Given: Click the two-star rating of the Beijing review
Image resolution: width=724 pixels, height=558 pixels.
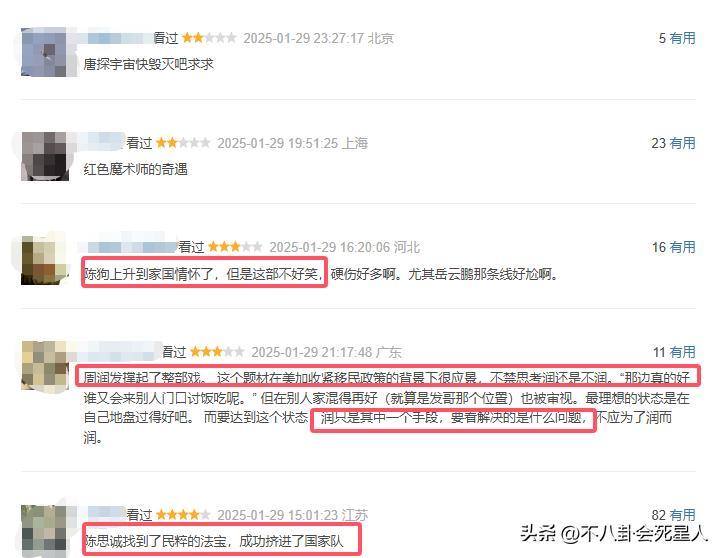Looking at the screenshot, I should point(209,38).
